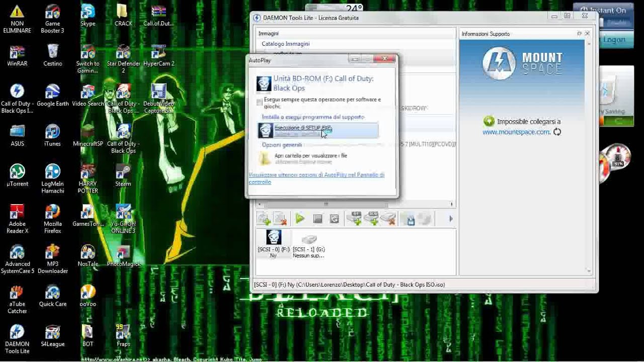Image resolution: width=644 pixels, height=362 pixels.
Task: Select the µTorrent desktop icon
Action: click(x=17, y=175)
